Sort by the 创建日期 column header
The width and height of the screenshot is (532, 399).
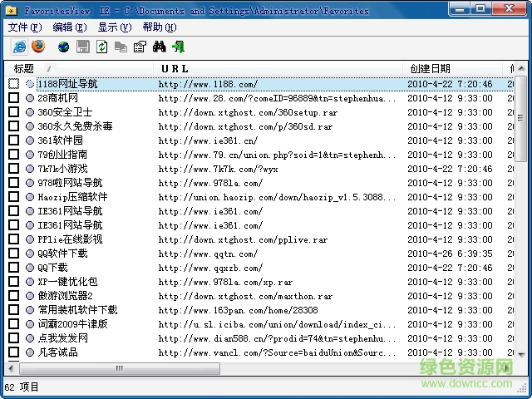pyautogui.click(x=452, y=69)
